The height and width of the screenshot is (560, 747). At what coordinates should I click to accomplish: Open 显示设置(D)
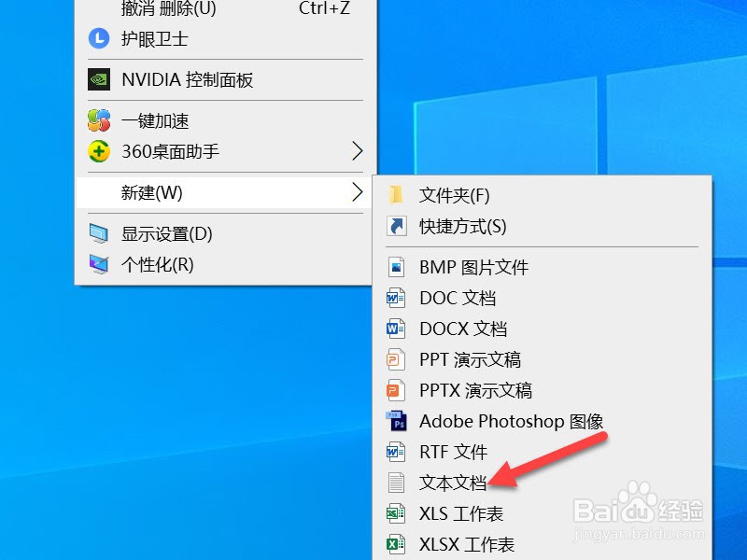coord(223,233)
